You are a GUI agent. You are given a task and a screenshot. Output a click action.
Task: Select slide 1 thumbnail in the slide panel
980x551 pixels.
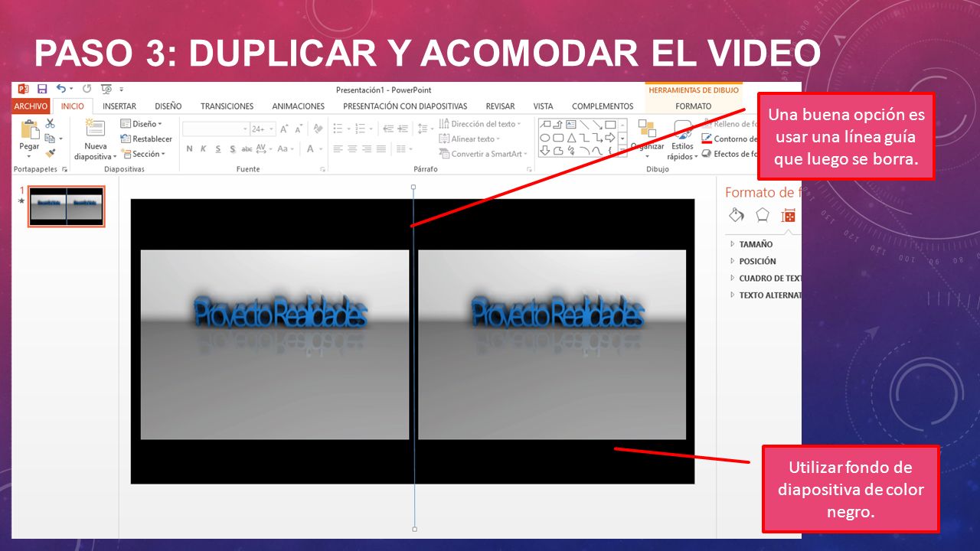click(67, 207)
